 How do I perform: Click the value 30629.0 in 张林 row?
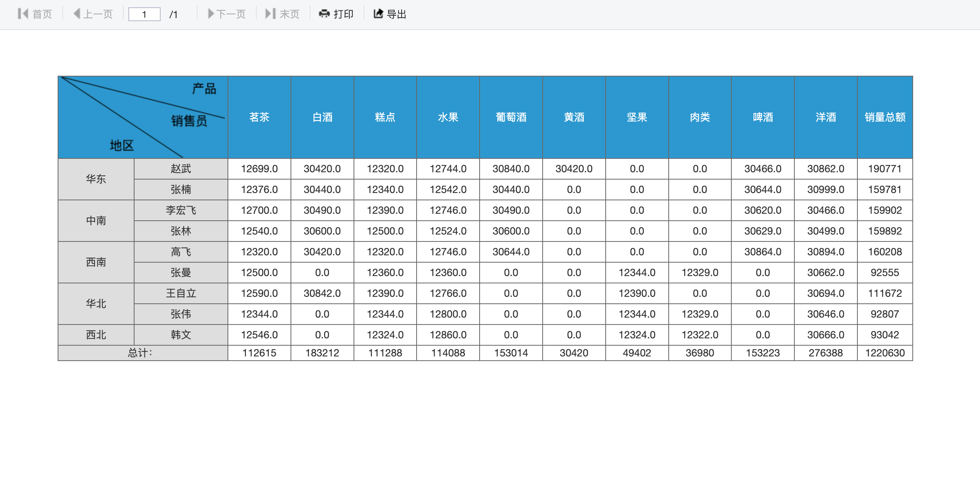pyautogui.click(x=763, y=231)
